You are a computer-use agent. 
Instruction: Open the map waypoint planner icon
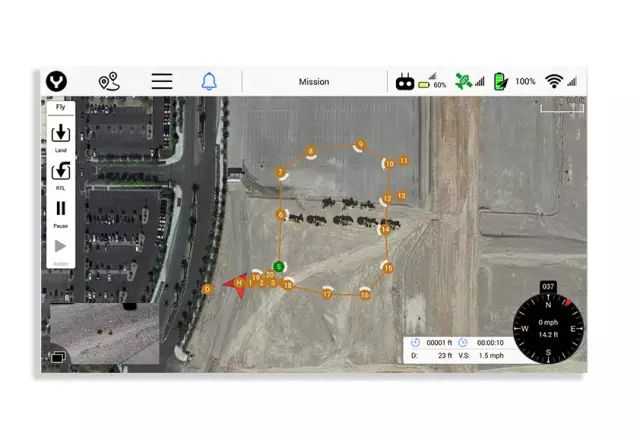(x=108, y=82)
